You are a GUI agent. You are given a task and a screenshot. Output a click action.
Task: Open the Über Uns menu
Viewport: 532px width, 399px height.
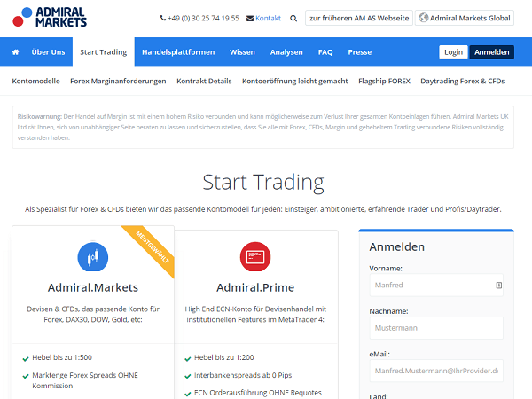pyautogui.click(x=48, y=52)
